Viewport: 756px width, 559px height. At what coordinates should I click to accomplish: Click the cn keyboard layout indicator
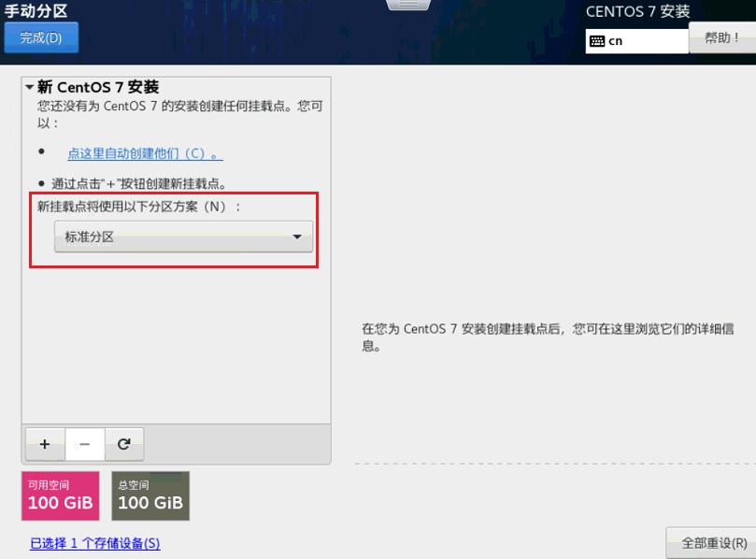(x=636, y=41)
